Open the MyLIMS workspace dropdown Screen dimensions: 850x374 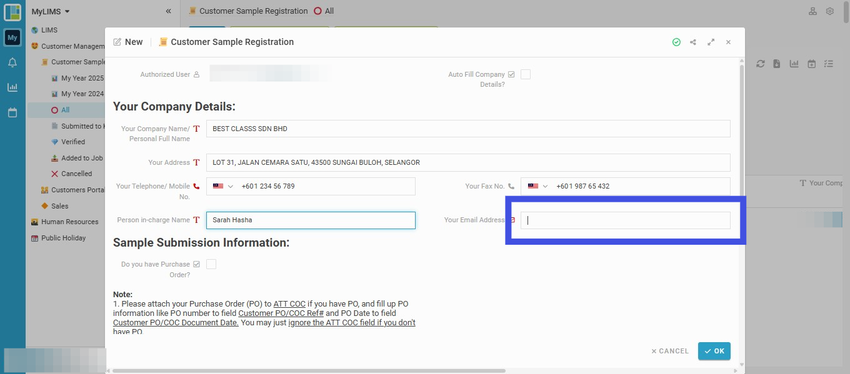click(50, 11)
